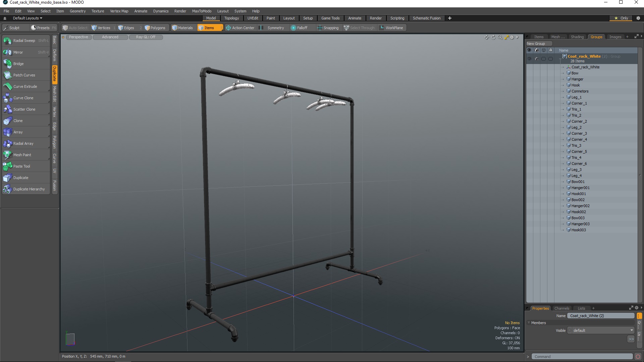
Task: Toggle visibility eye of Coat_rack_White group
Action: pos(529,59)
